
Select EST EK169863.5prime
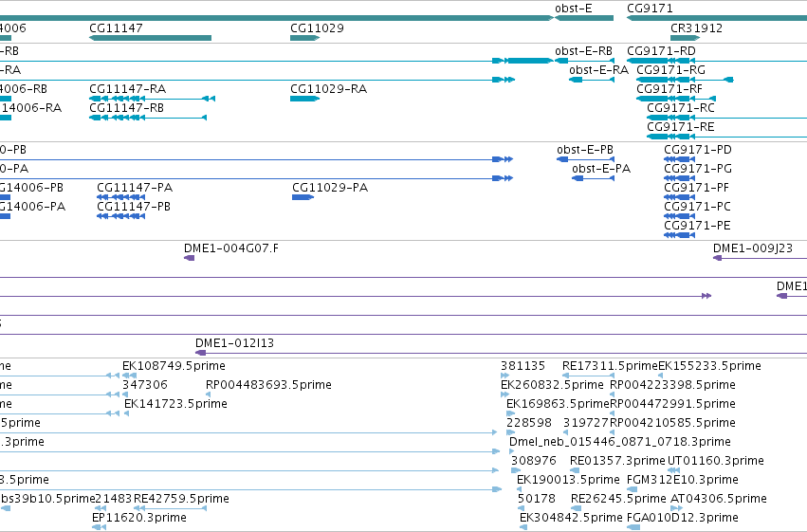click(x=558, y=404)
